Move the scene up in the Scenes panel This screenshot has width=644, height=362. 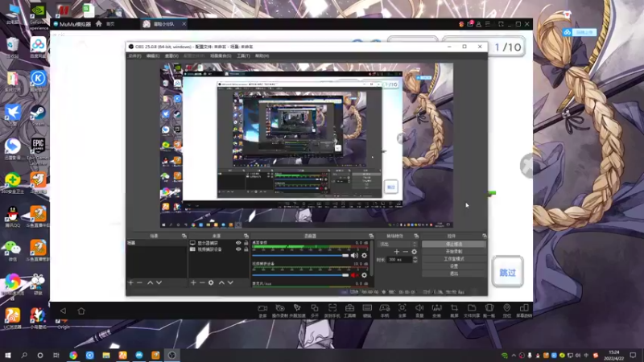(150, 283)
